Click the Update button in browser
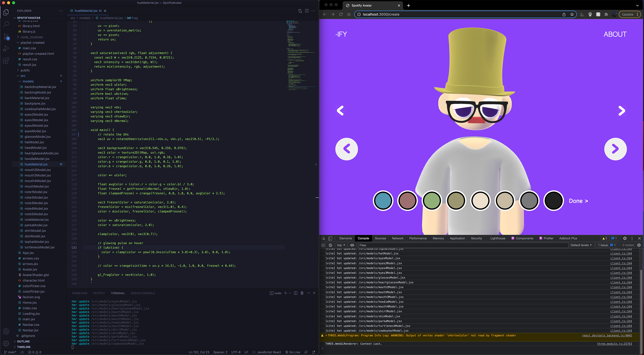The height and width of the screenshot is (355, 644). tap(630, 14)
